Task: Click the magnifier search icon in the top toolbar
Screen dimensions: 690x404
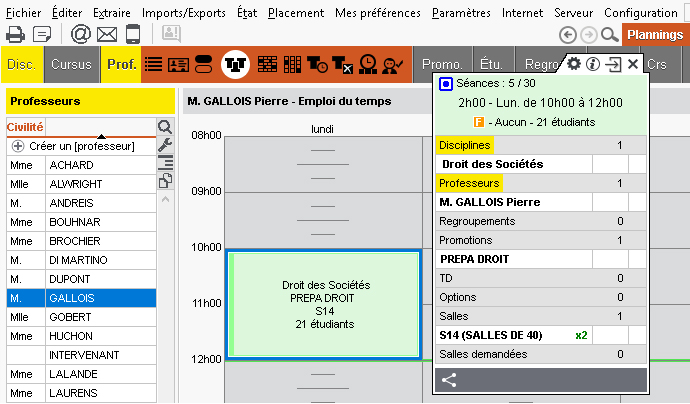Action: (610, 35)
